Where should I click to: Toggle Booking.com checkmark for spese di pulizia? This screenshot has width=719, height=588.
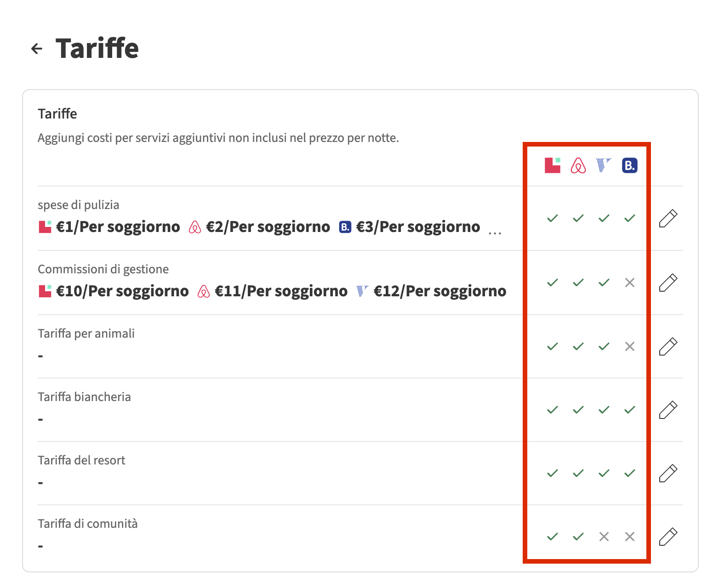(630, 218)
